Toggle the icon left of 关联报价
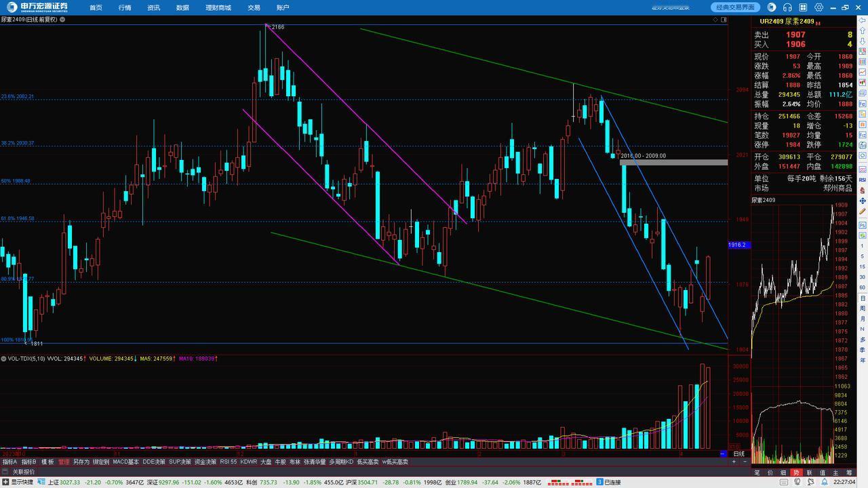 pos(5,472)
